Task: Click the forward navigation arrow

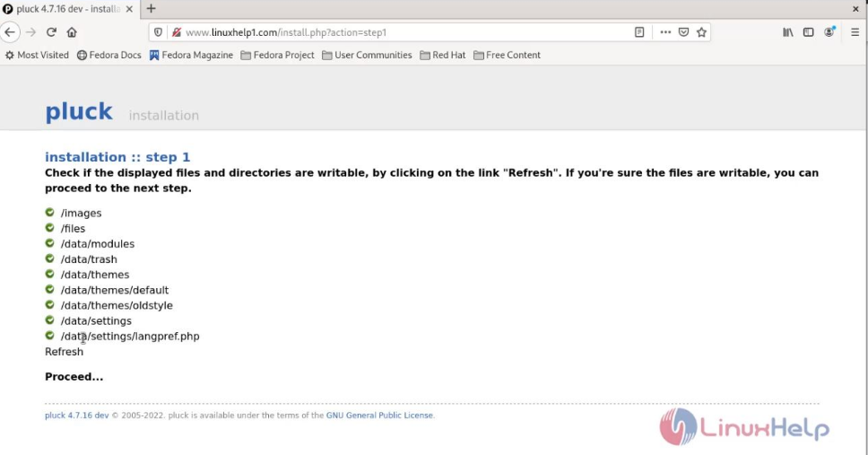Action: coord(31,32)
